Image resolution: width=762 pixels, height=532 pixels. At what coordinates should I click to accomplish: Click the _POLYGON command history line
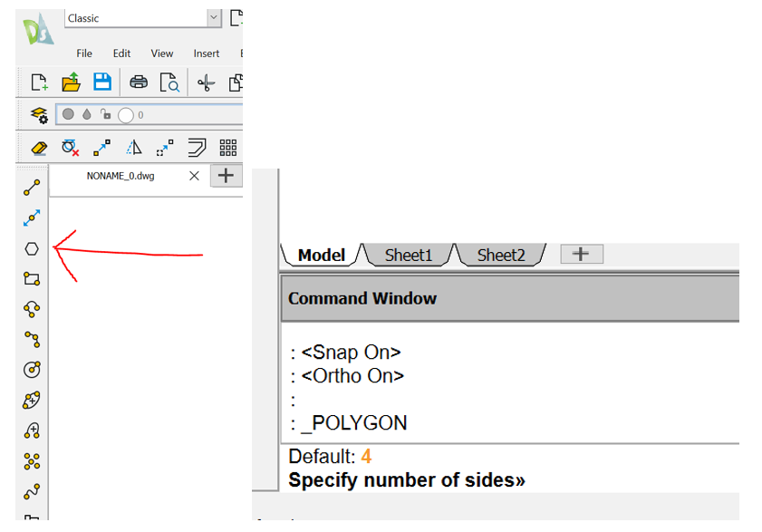click(349, 422)
